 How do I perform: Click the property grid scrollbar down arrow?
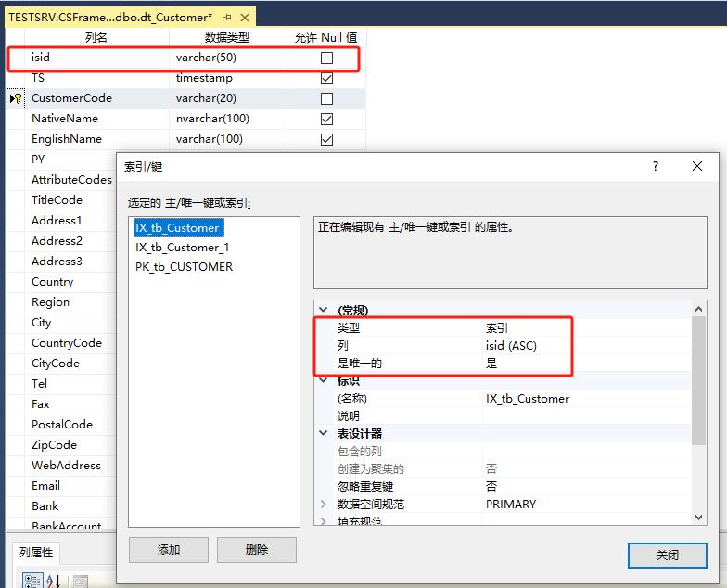pyautogui.click(x=698, y=518)
